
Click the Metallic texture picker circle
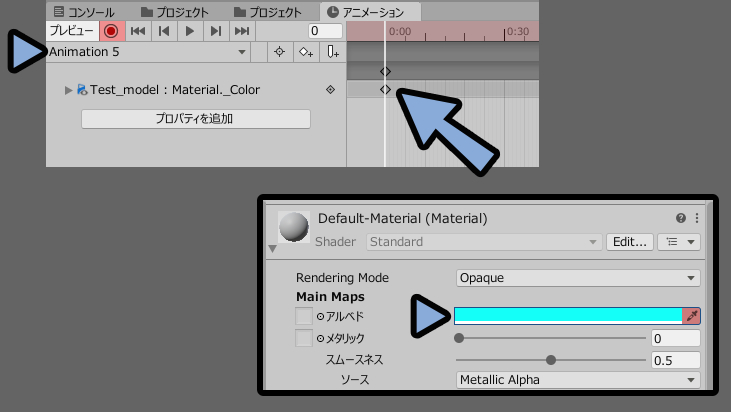pos(320,338)
